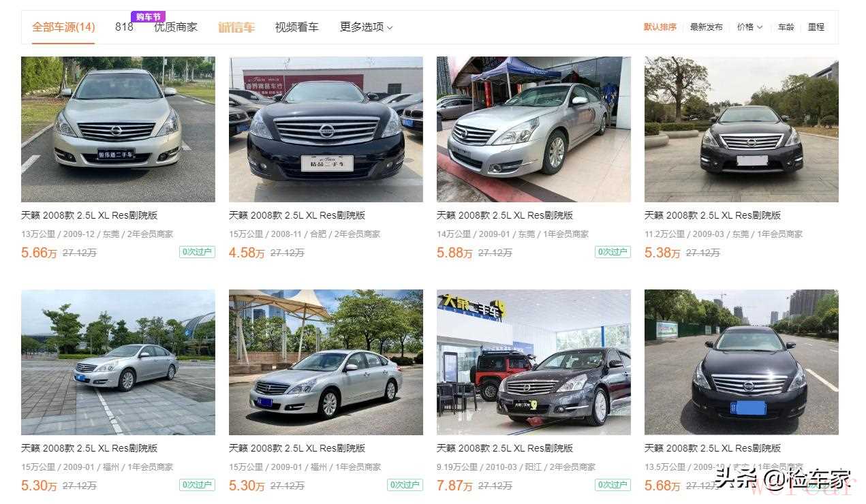The height and width of the screenshot is (504, 866).
Task: Click 0次过户 badge on 5.66万 listing
Action: coord(197,252)
